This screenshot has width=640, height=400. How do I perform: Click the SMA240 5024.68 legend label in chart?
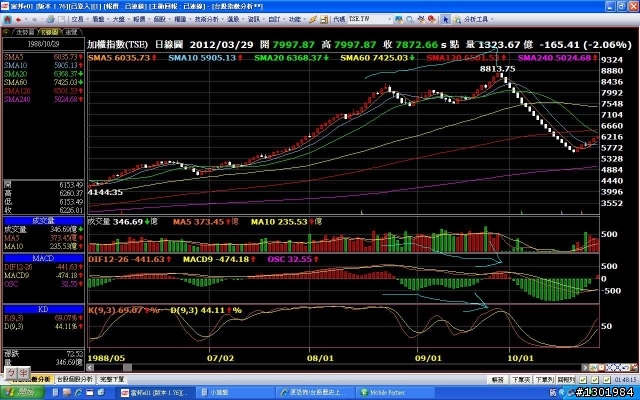[x=557, y=58]
